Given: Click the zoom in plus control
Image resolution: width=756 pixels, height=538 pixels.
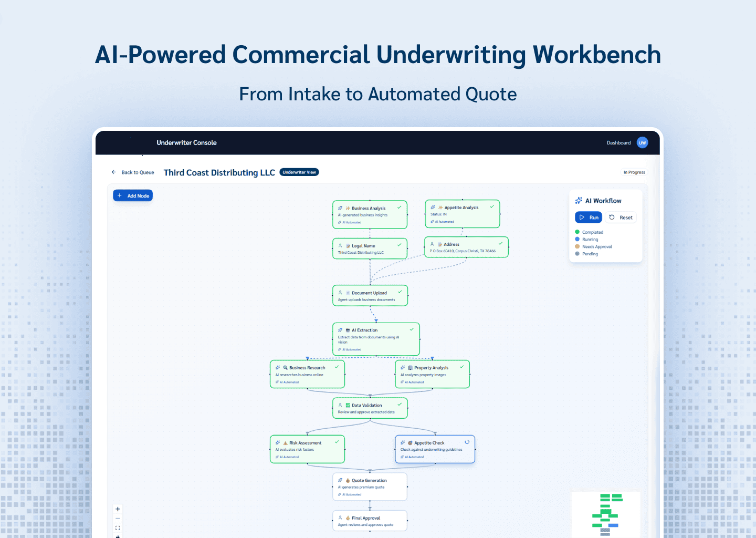Looking at the screenshot, I should tap(118, 509).
